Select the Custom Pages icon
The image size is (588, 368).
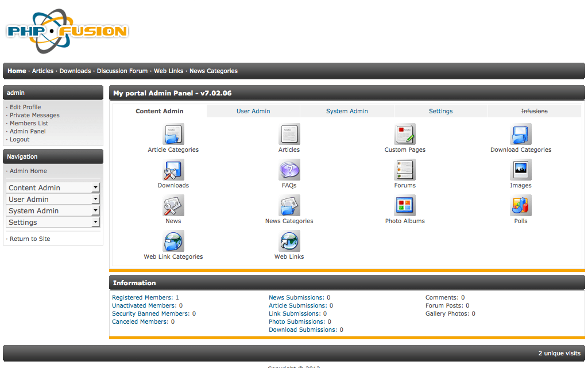pyautogui.click(x=405, y=134)
